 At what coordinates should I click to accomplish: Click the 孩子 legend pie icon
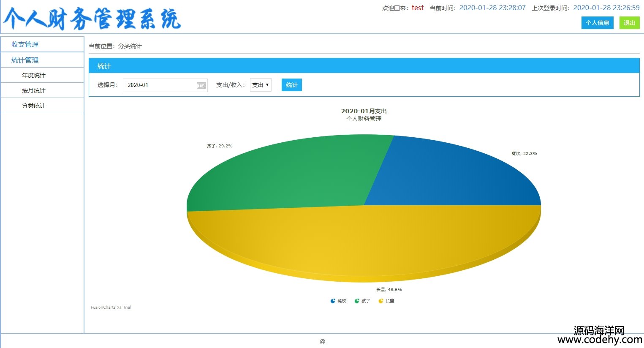[x=357, y=301]
